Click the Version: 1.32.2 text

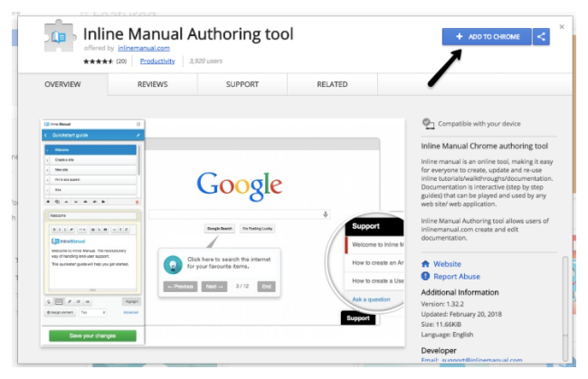click(x=442, y=304)
